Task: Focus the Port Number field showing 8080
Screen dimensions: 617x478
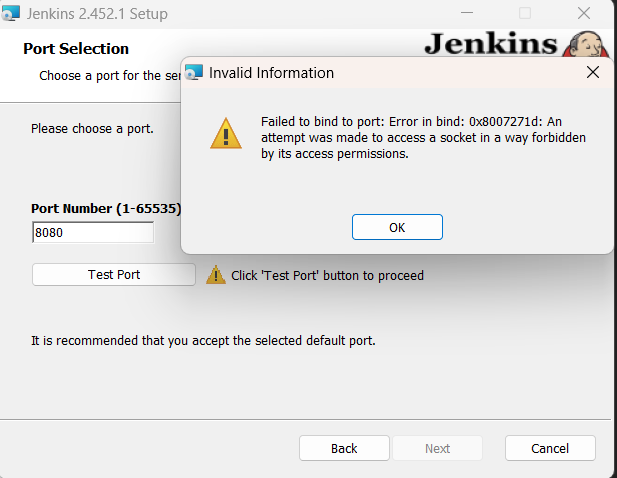Action: pos(93,233)
